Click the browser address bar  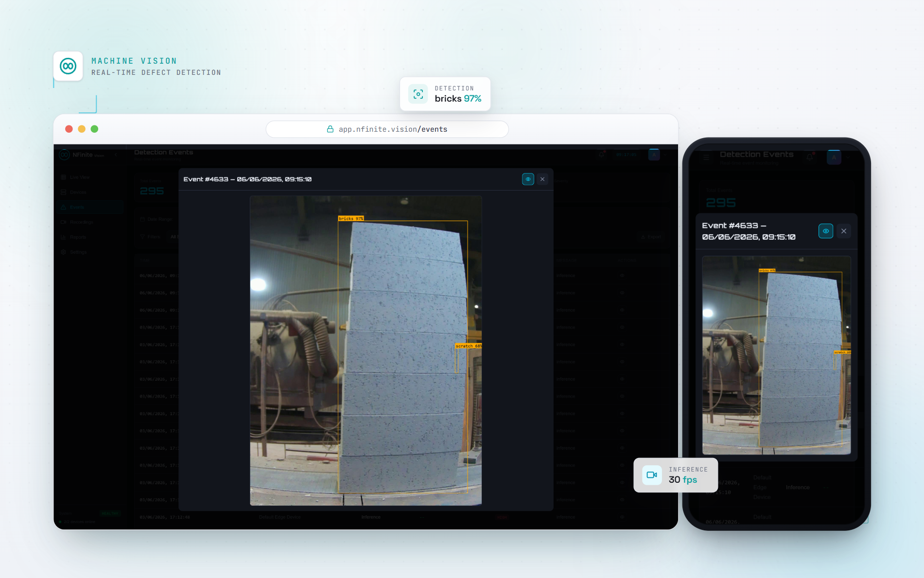tap(387, 129)
